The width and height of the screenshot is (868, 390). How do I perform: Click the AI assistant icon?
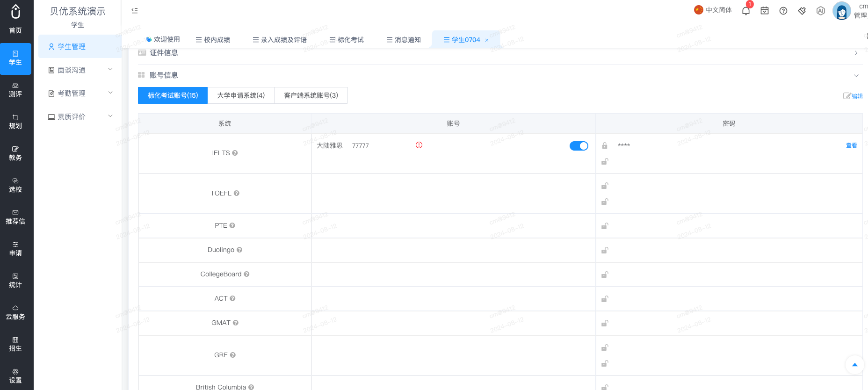click(821, 11)
